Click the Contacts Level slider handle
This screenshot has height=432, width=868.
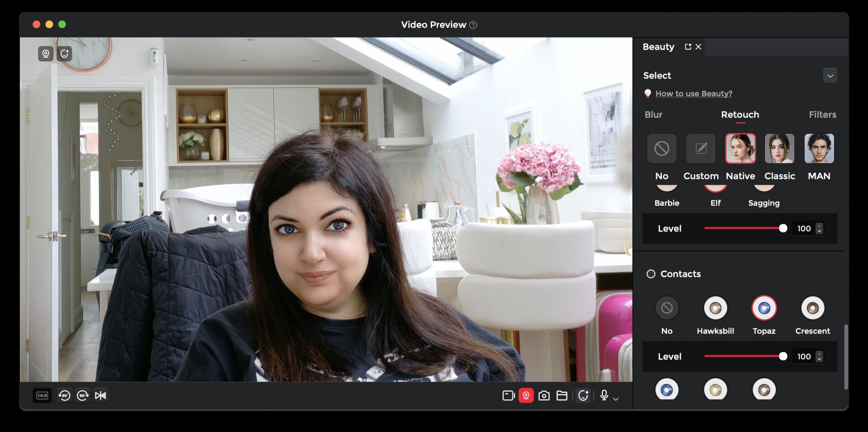pyautogui.click(x=783, y=357)
